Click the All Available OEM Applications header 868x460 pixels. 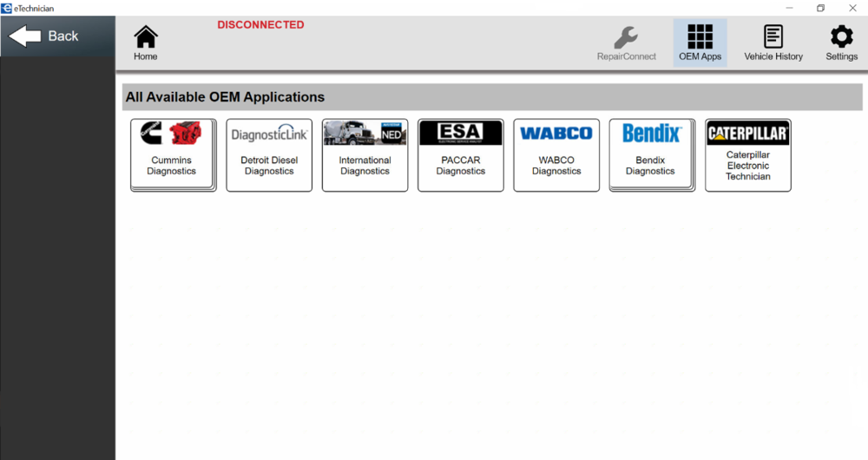(492, 97)
